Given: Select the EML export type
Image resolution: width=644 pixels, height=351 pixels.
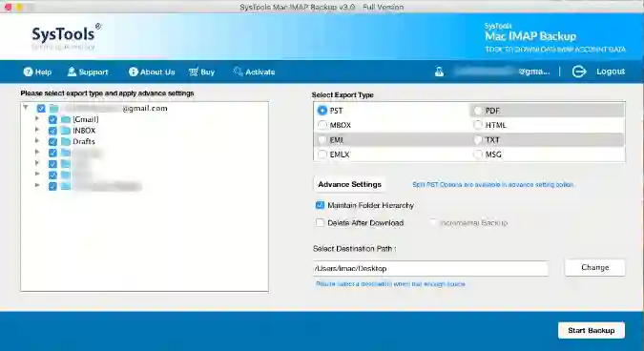Looking at the screenshot, I should pyautogui.click(x=322, y=140).
